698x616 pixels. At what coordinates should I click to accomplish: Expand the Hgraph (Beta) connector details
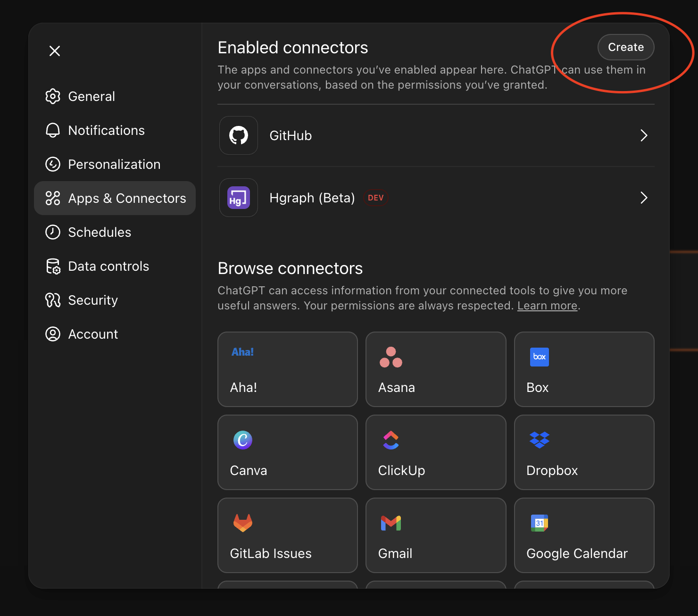click(644, 198)
